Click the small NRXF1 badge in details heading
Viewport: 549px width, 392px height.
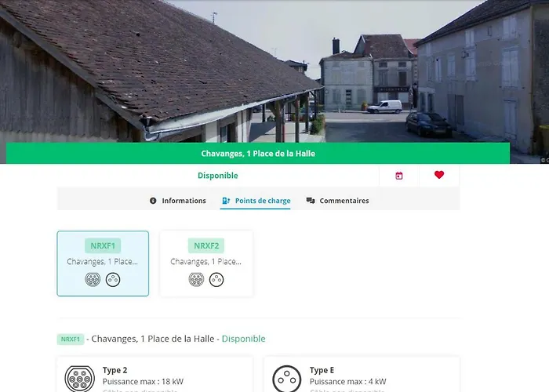coord(71,339)
